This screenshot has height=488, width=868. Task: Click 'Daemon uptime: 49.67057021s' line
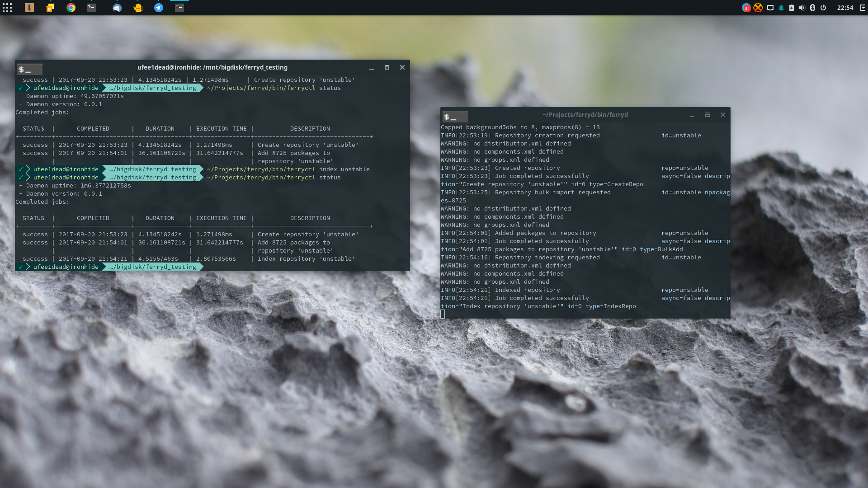tap(71, 96)
